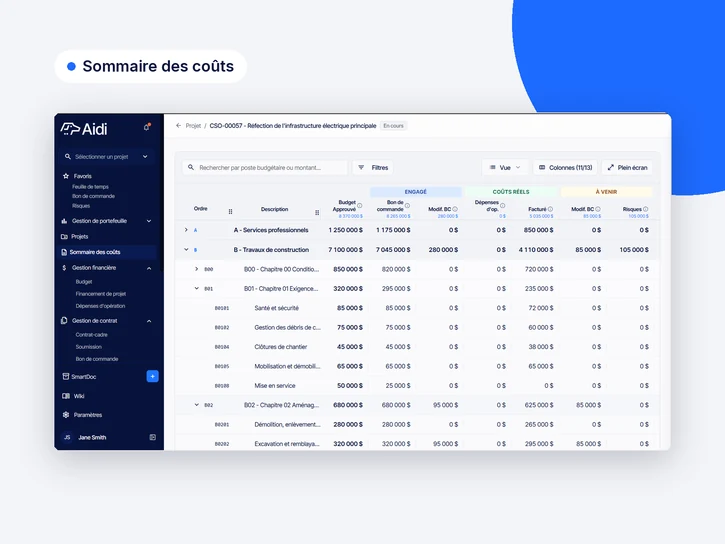Click the COÛTS RÉELS column group header
This screenshot has height=544, width=725.
click(x=511, y=192)
